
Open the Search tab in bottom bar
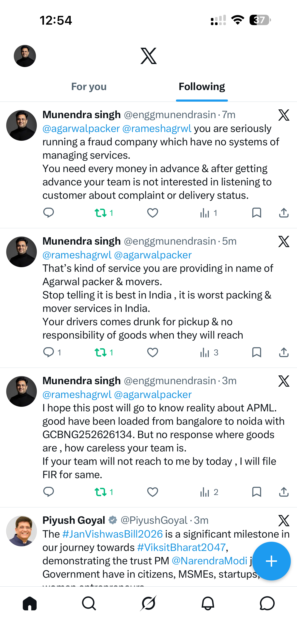[89, 603]
